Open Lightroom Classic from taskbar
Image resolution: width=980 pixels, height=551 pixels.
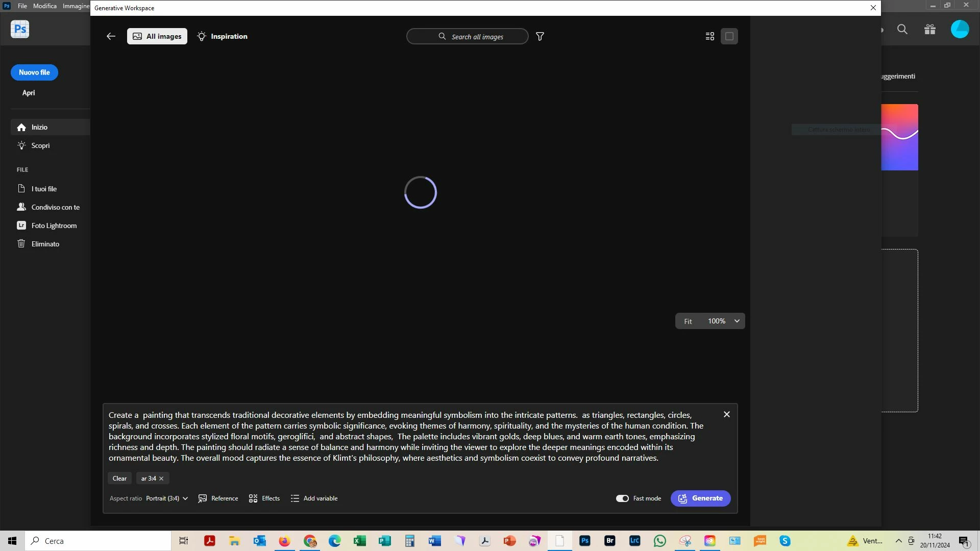click(634, 541)
